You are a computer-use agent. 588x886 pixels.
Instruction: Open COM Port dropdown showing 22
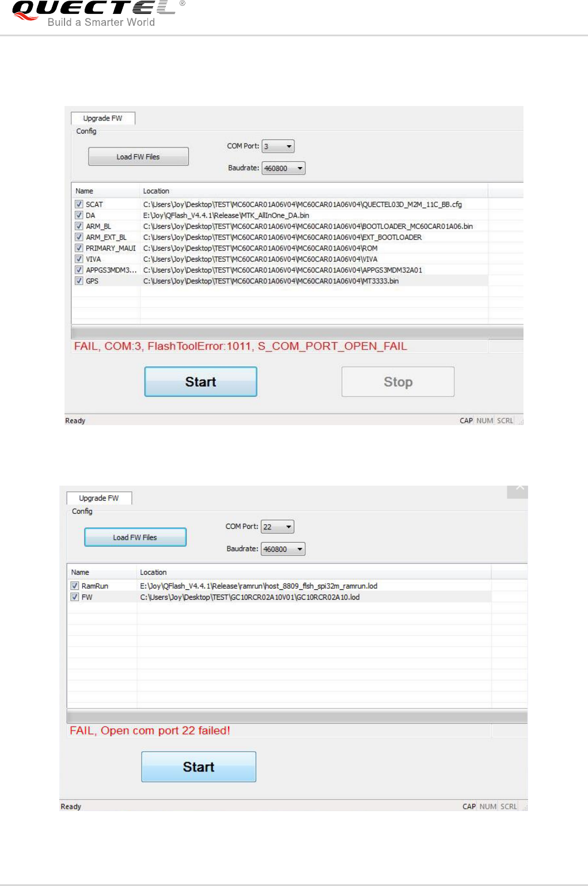click(278, 527)
